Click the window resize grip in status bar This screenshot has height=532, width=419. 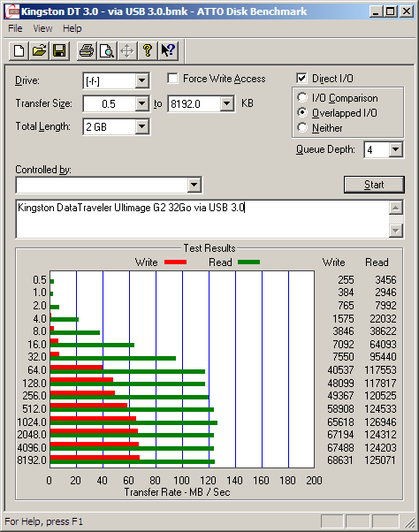coord(410,522)
